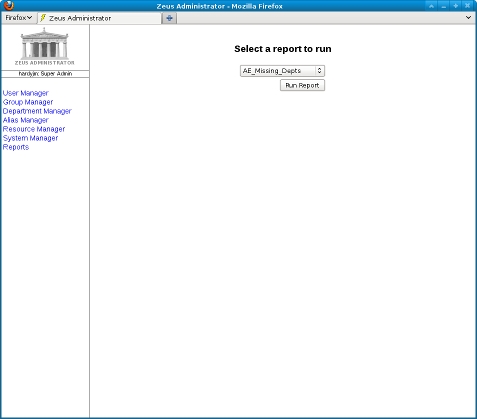
Task: Expand the list all tabs arrow
Action: click(468, 17)
